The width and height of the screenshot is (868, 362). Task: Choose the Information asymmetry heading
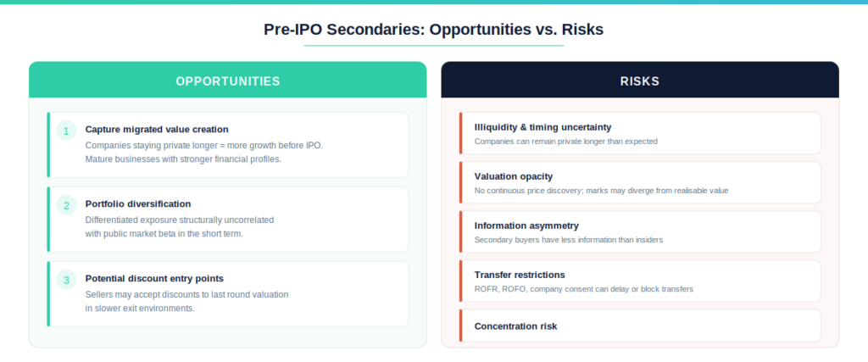point(526,226)
